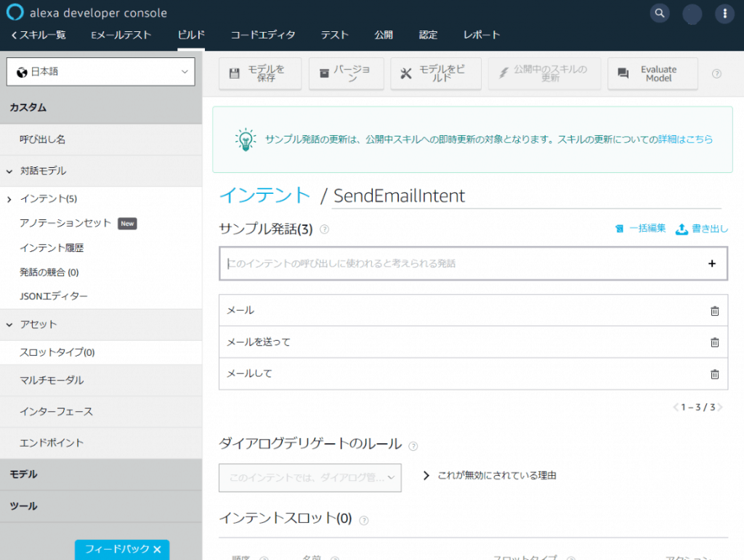Click the モデルをビルド button
The image size is (744, 560).
pos(436,73)
